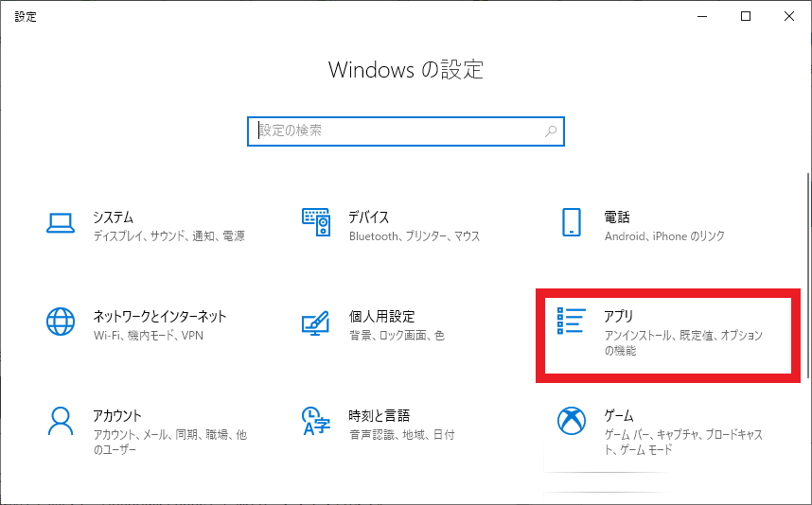The image size is (812, 505).
Task: Focus the 設定の検索 search field
Action: [x=406, y=131]
